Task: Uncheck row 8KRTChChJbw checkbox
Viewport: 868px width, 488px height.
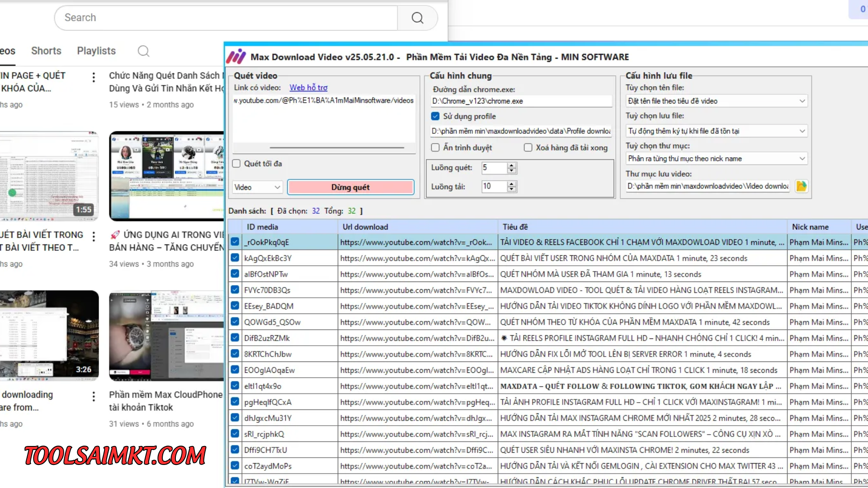Action: 235,353
